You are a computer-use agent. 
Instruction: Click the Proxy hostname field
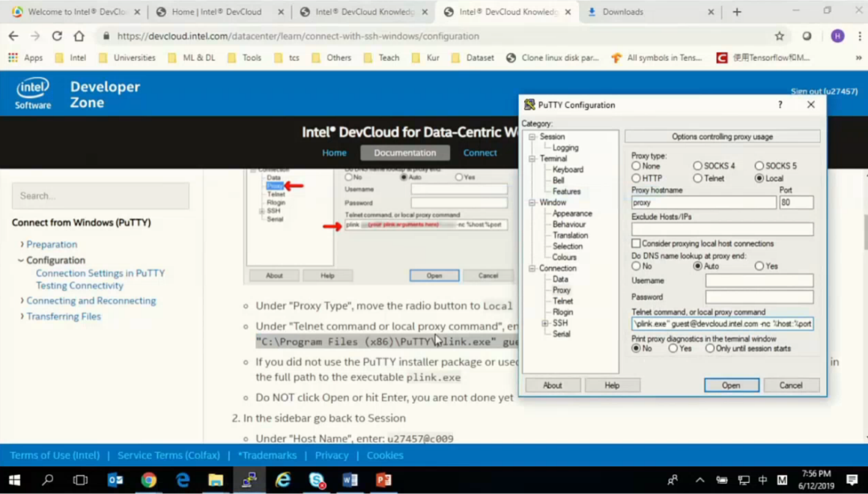coord(703,203)
